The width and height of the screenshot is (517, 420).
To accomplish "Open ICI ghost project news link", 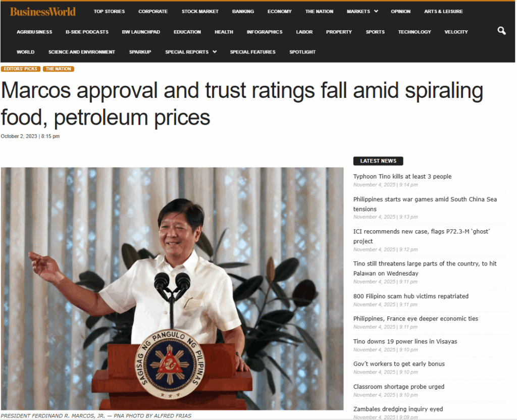I will coord(422,236).
